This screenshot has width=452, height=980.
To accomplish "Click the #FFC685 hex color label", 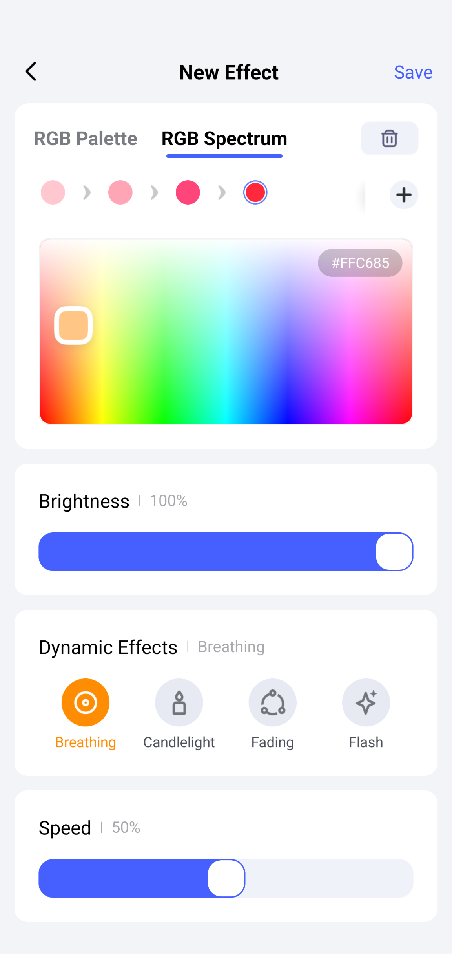I will point(360,263).
